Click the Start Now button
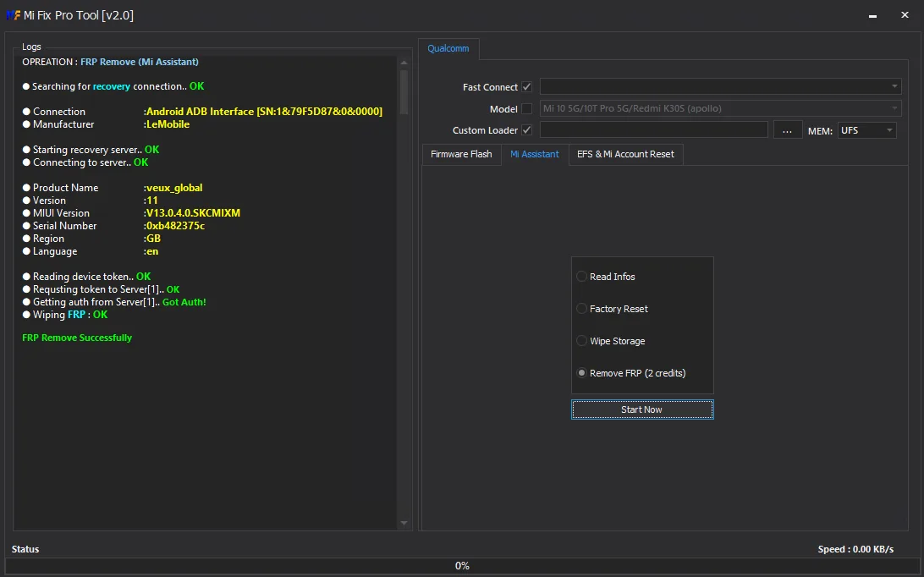This screenshot has width=924, height=577. [x=642, y=409]
